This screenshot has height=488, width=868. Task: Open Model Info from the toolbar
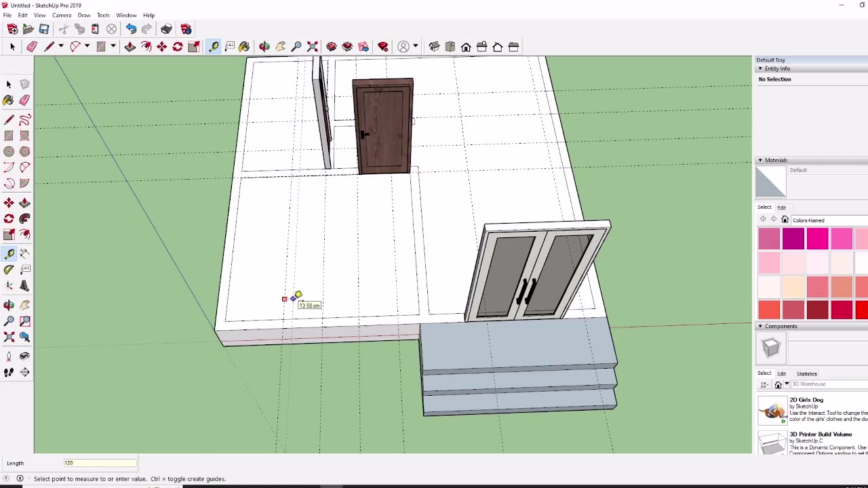(186, 29)
